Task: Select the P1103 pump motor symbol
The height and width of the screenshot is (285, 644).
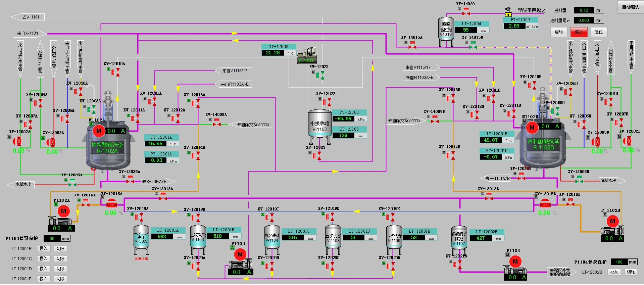Action: (240, 254)
